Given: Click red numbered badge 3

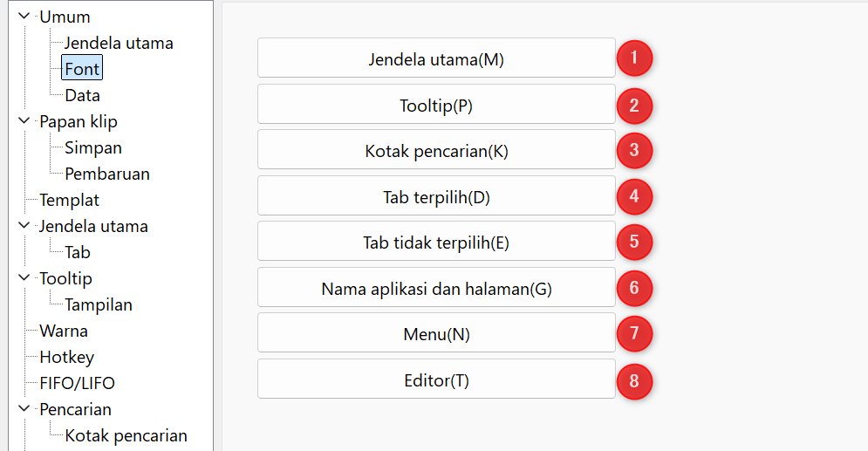Looking at the screenshot, I should (x=634, y=151).
